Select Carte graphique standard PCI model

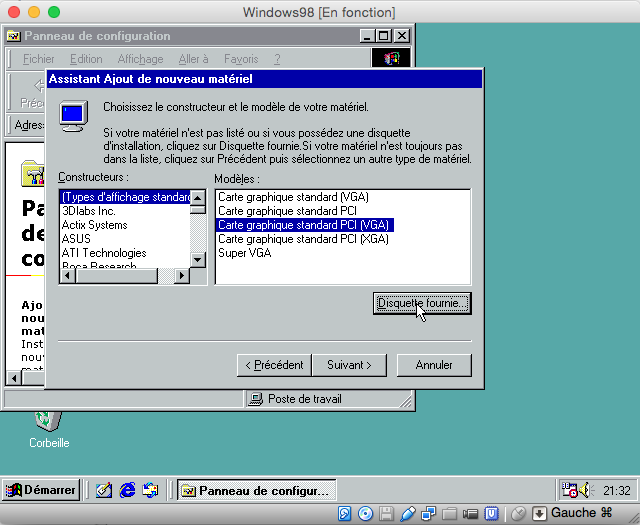[287, 211]
